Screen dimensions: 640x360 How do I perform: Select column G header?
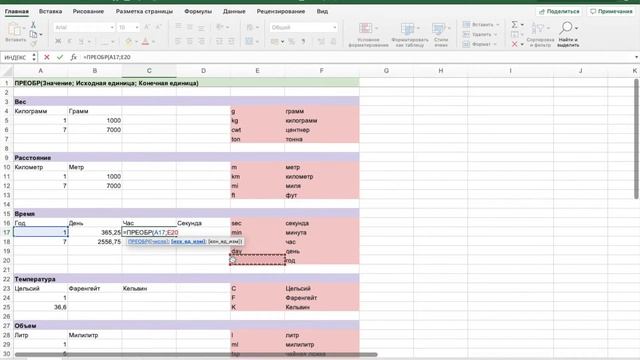pyautogui.click(x=386, y=71)
